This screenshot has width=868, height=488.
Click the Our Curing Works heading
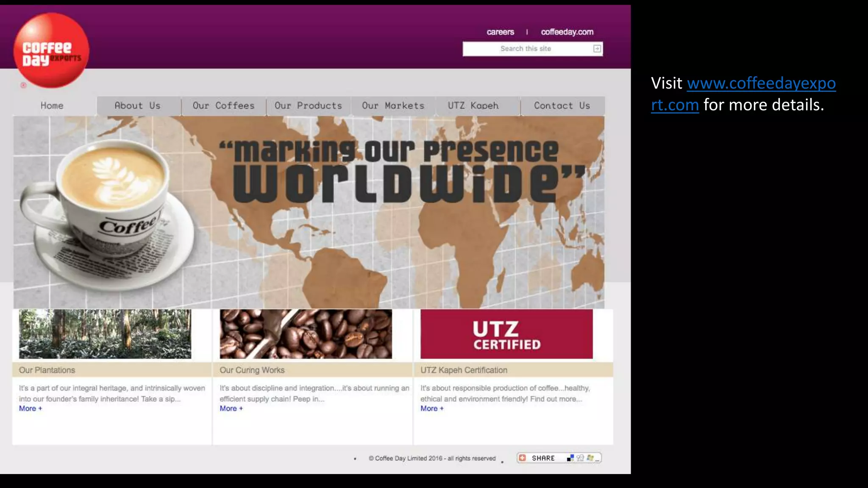[252, 370]
